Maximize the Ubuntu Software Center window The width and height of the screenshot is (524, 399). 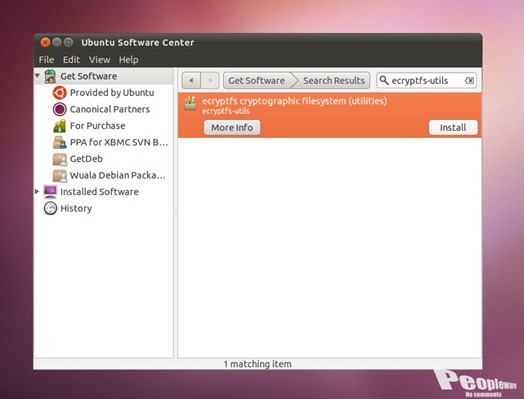[x=68, y=42]
